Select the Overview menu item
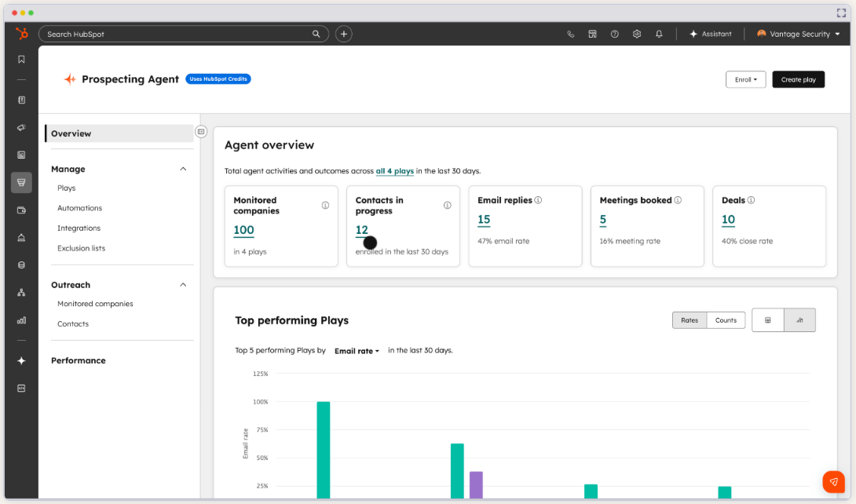Viewport: 856px width, 504px height. (x=119, y=133)
